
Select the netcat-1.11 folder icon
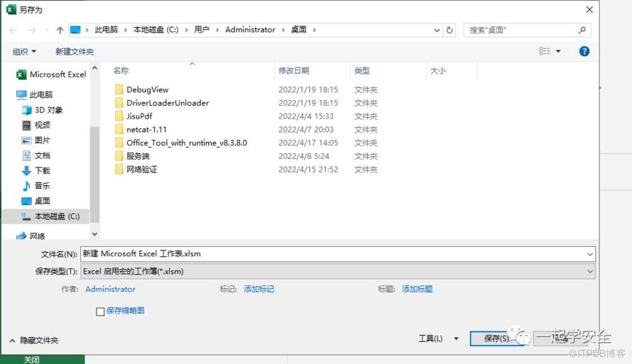(x=119, y=129)
